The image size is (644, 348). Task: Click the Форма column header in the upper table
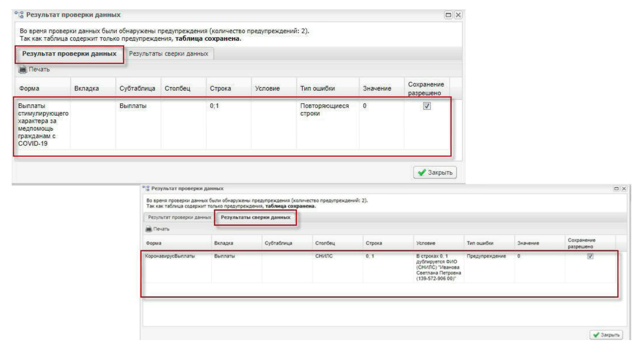point(29,88)
